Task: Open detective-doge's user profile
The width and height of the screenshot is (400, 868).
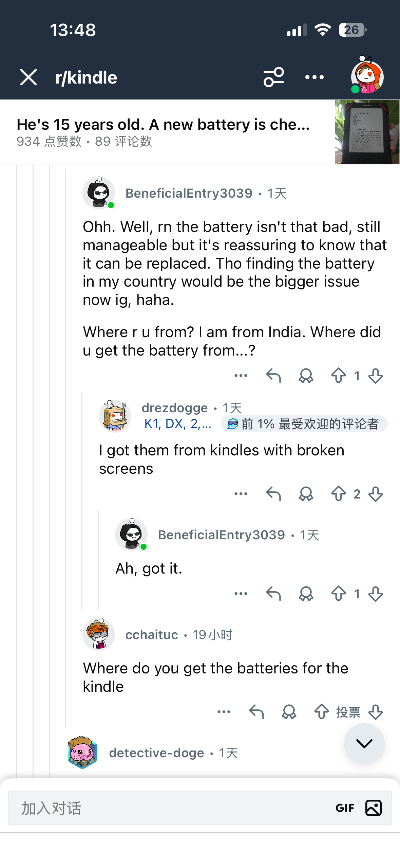Action: coord(156,753)
